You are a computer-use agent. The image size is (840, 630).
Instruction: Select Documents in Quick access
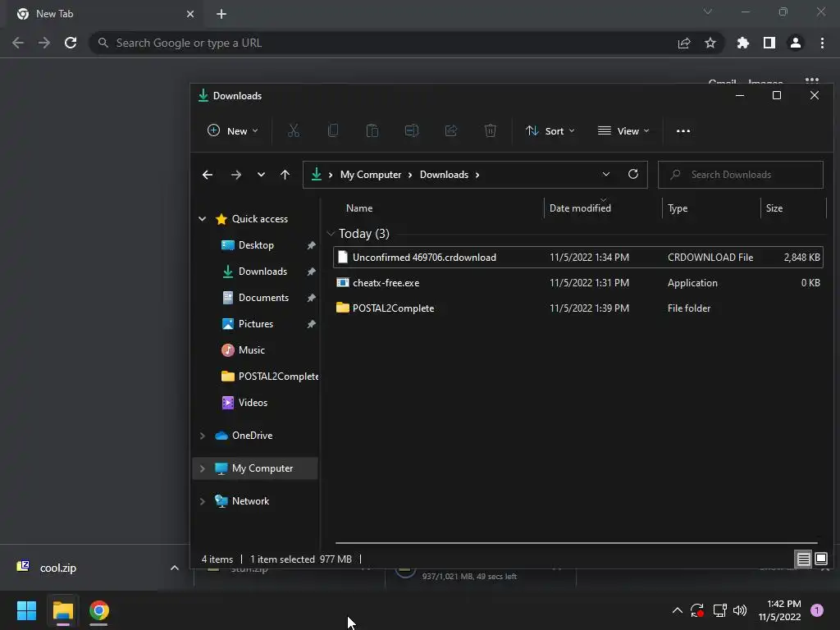point(263,297)
